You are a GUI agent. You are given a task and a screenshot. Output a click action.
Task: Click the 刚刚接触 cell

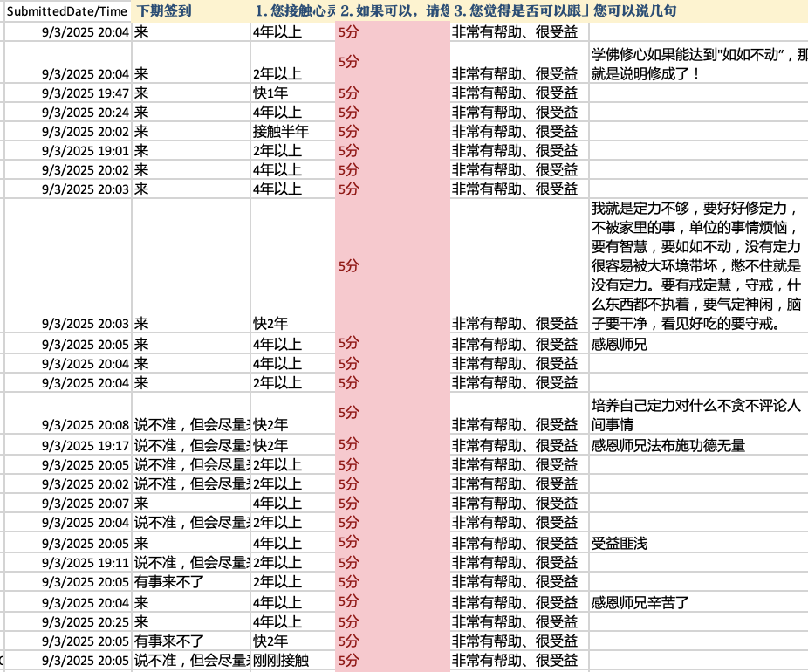pos(292,660)
